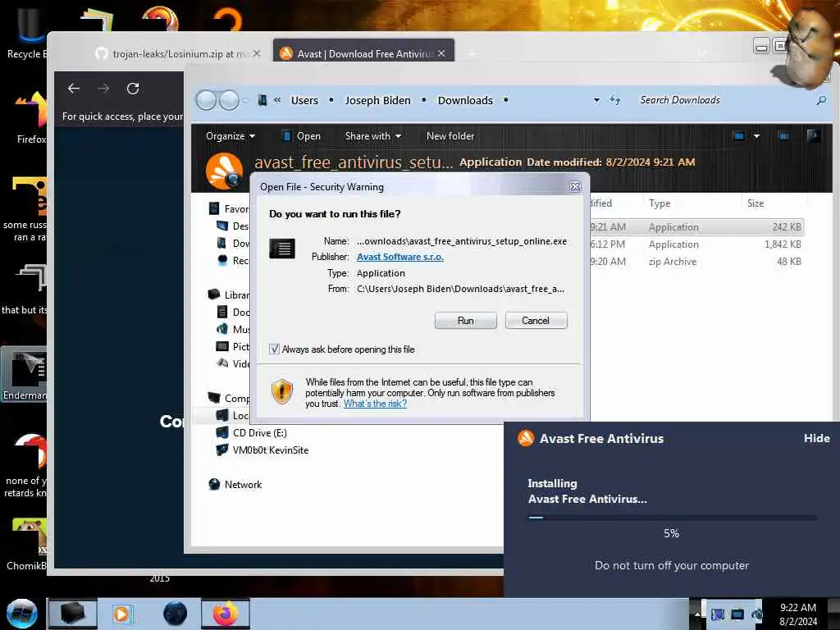Open the Enderman desktop icon
Screen dimensions: 840x630
pos(25,375)
